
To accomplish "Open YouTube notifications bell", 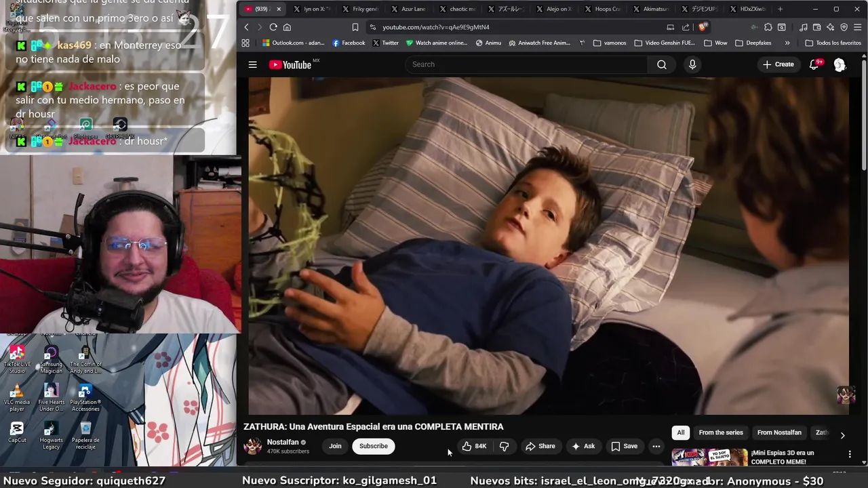I will [x=814, y=64].
